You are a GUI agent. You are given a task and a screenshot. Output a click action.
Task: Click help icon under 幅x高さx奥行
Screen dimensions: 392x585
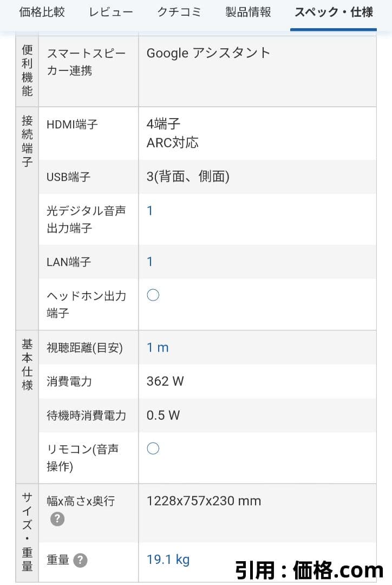pyautogui.click(x=57, y=519)
